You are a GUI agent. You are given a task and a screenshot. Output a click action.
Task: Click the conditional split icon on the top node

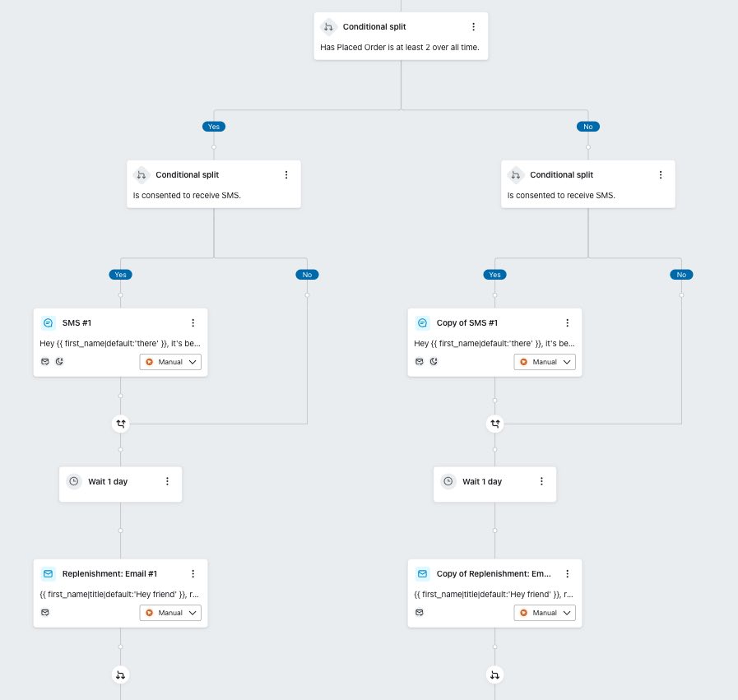point(328,26)
